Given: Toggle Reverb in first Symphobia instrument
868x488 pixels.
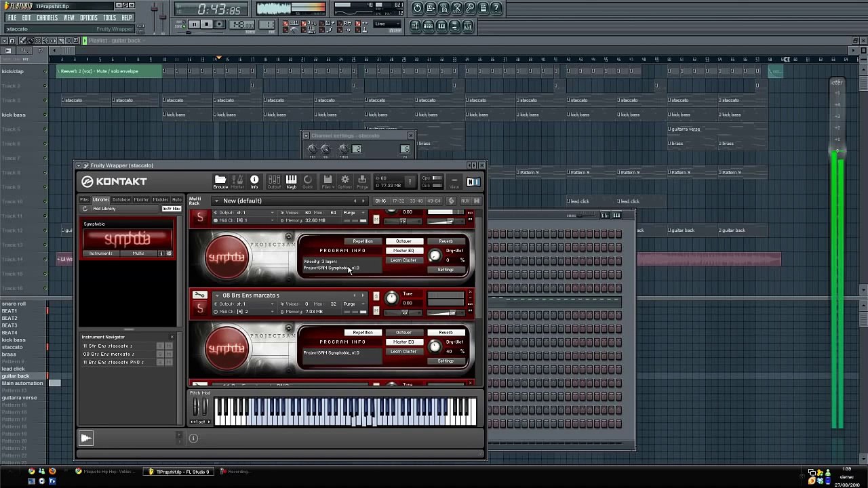Looking at the screenshot, I should pos(446,241).
